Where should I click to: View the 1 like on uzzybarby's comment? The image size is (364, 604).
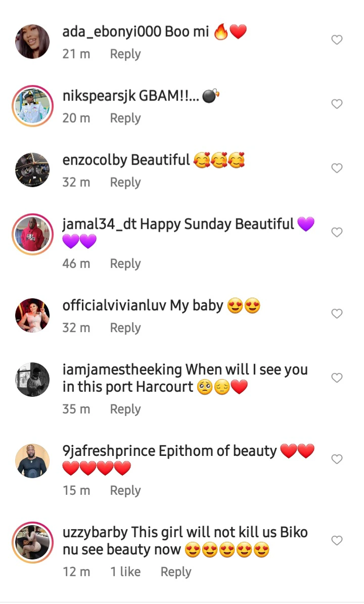click(125, 572)
